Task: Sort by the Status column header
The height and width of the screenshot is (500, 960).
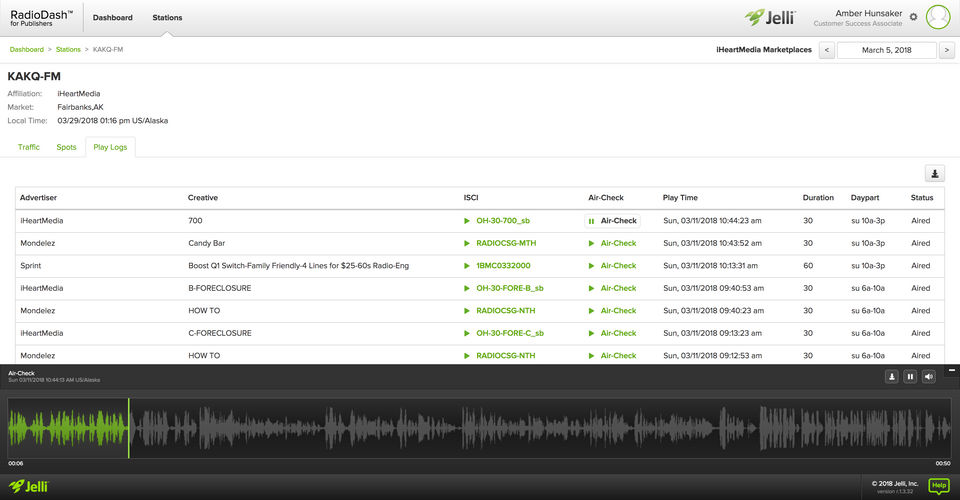Action: tap(921, 198)
